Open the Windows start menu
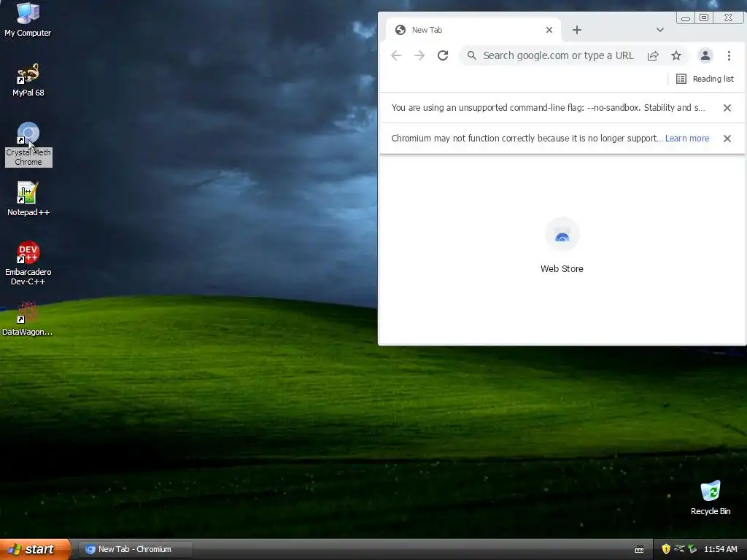 pos(35,549)
